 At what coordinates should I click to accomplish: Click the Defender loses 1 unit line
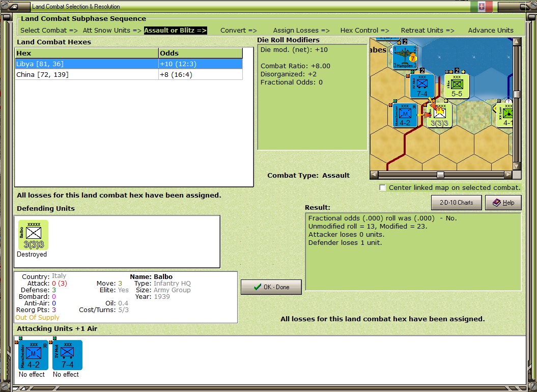tap(345, 243)
